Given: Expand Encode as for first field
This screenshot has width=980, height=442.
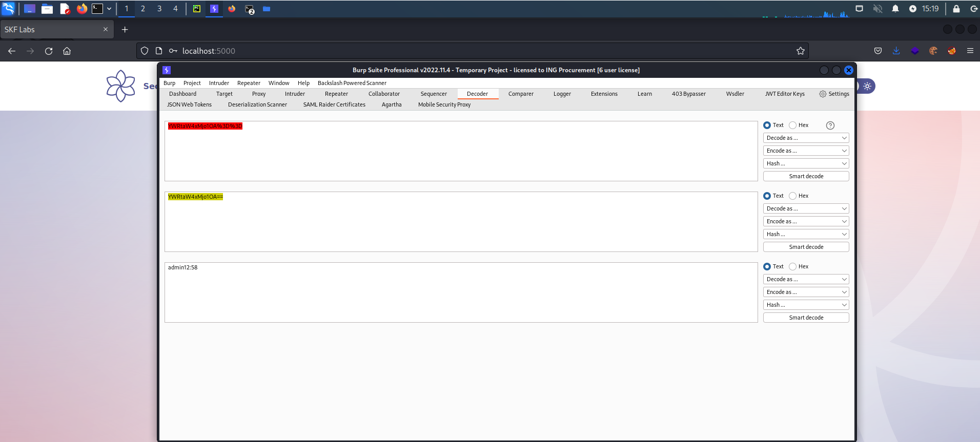Looking at the screenshot, I should pyautogui.click(x=806, y=151).
